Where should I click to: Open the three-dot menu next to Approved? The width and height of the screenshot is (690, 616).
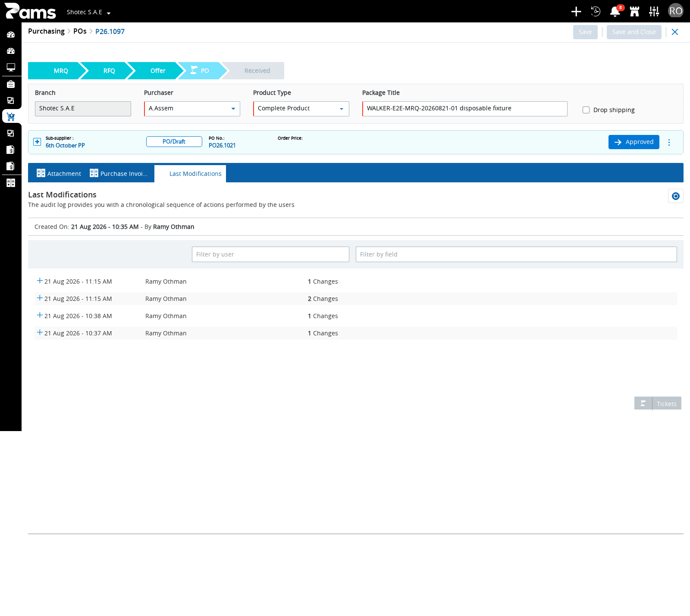click(669, 142)
